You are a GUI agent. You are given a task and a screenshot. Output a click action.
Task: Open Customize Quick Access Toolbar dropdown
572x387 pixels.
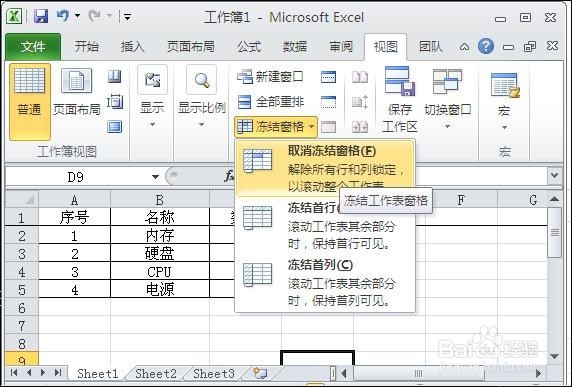coord(127,17)
